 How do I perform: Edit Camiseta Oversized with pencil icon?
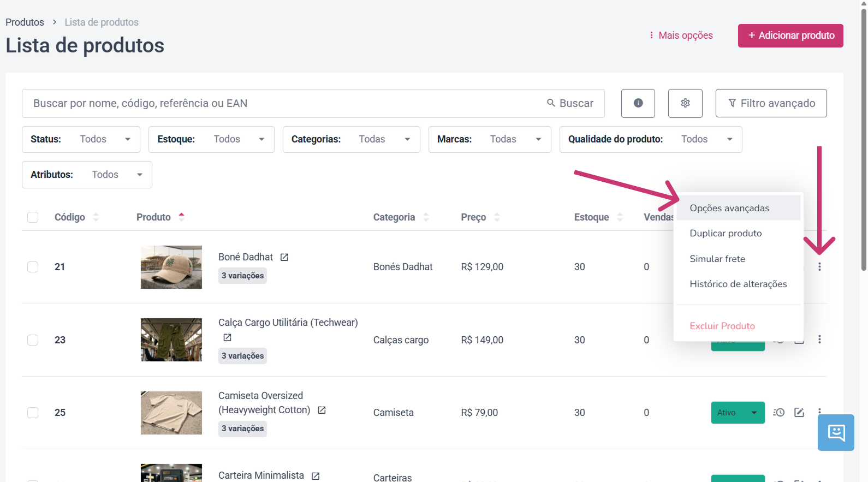[799, 413]
